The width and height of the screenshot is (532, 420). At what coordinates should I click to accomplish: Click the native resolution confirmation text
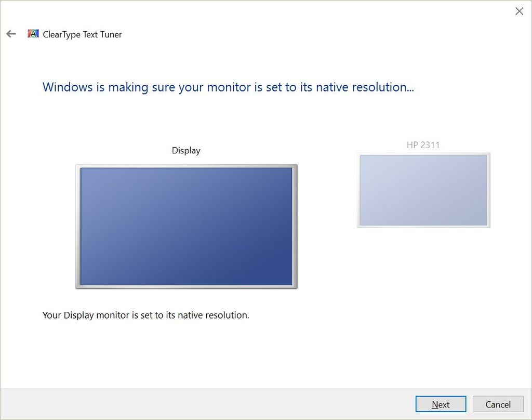[145, 315]
